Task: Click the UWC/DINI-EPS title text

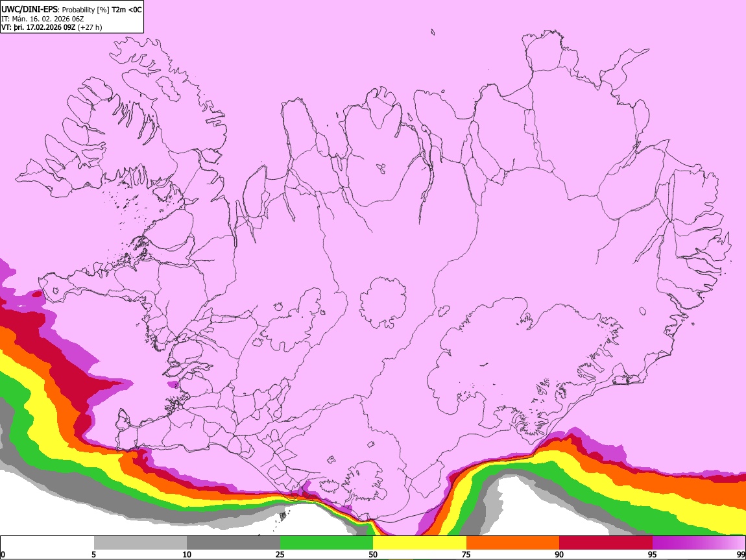Action: pyautogui.click(x=30, y=10)
